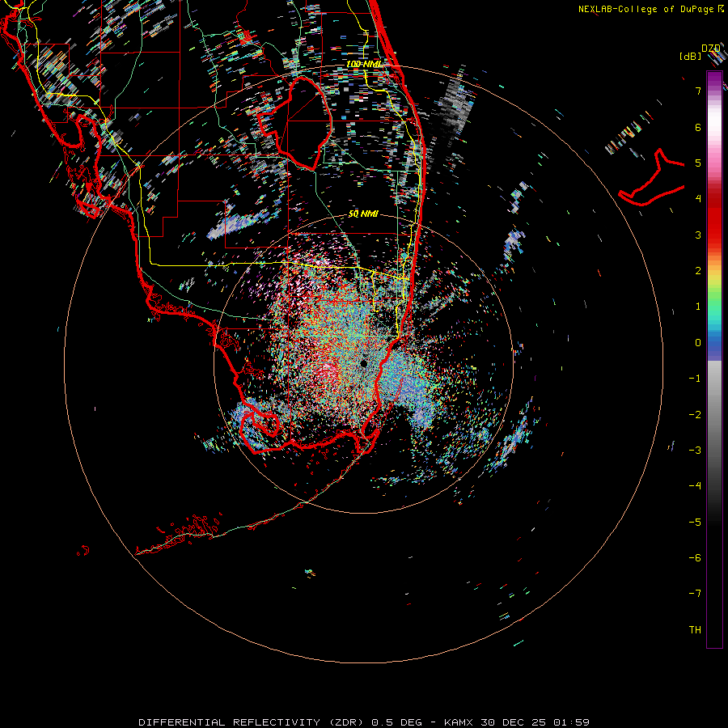The height and width of the screenshot is (728, 728).
Task: Click the 50 NMI range ring label
Action: click(x=363, y=214)
